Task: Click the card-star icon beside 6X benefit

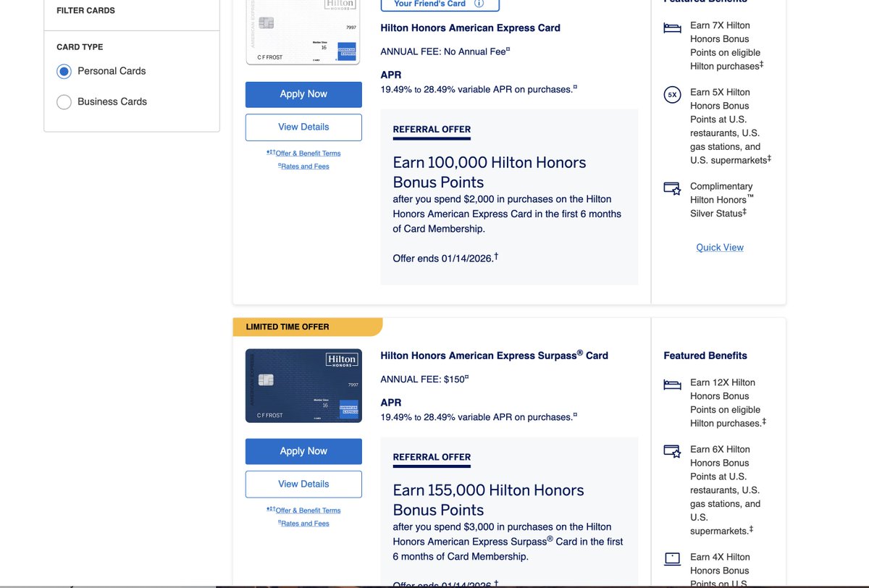Action: click(671, 450)
